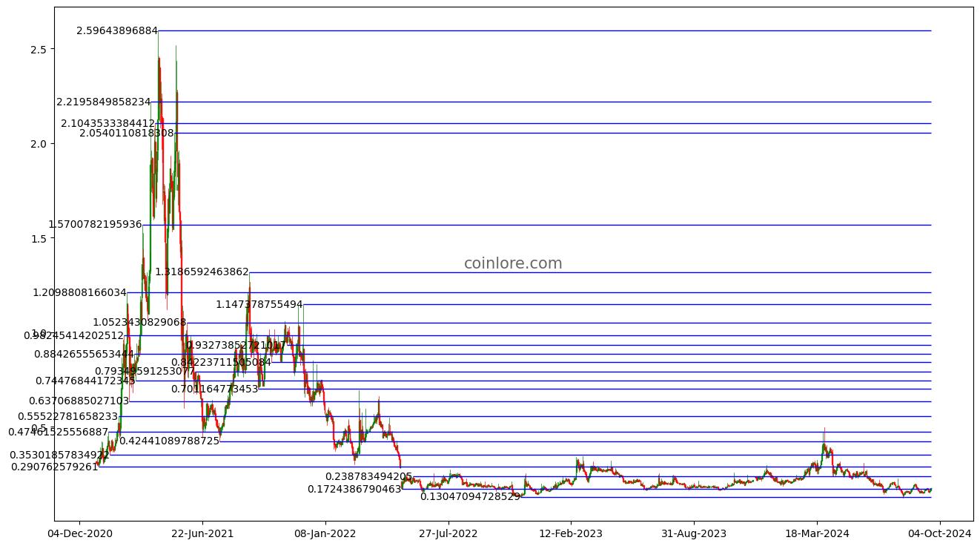Image resolution: width=980 pixels, height=546 pixels.
Task: Select the 1.3186592463862 price label
Action: [x=202, y=272]
